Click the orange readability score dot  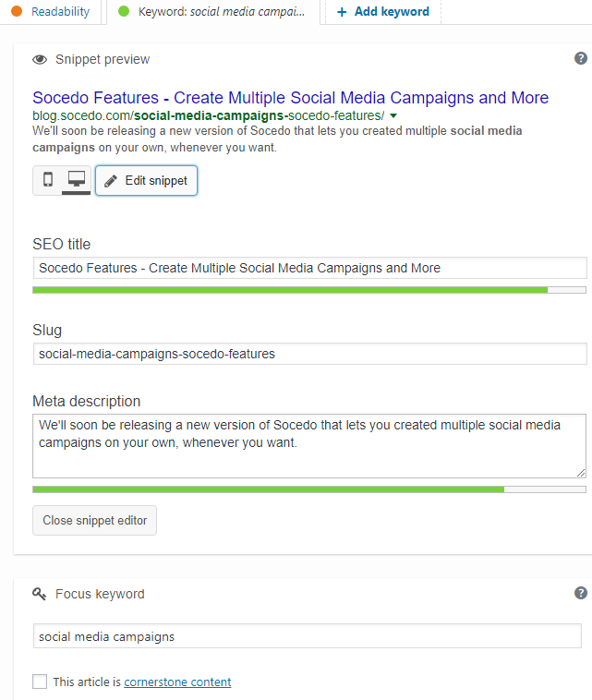coord(17,11)
